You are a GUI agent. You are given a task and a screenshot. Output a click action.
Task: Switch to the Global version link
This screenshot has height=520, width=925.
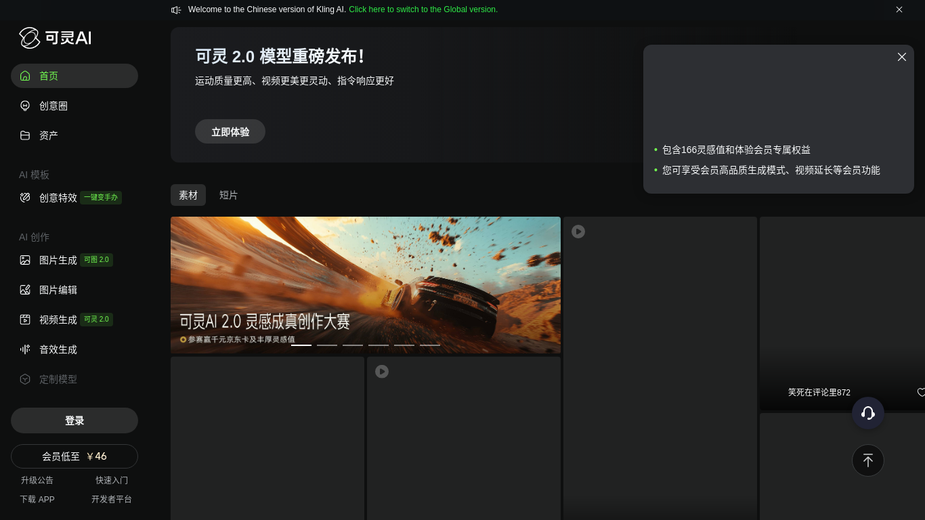click(423, 10)
